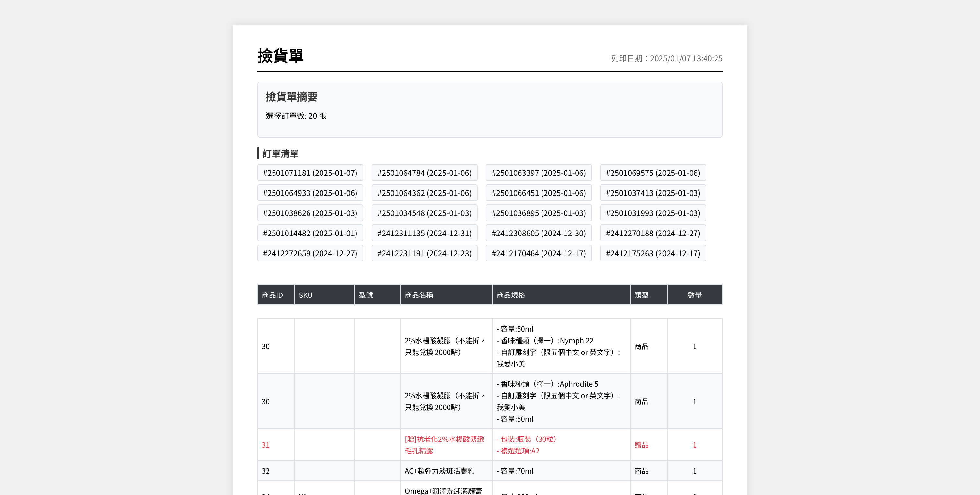
Task: Select order tag #2501064362 (2025-01-06)
Action: pyautogui.click(x=424, y=193)
